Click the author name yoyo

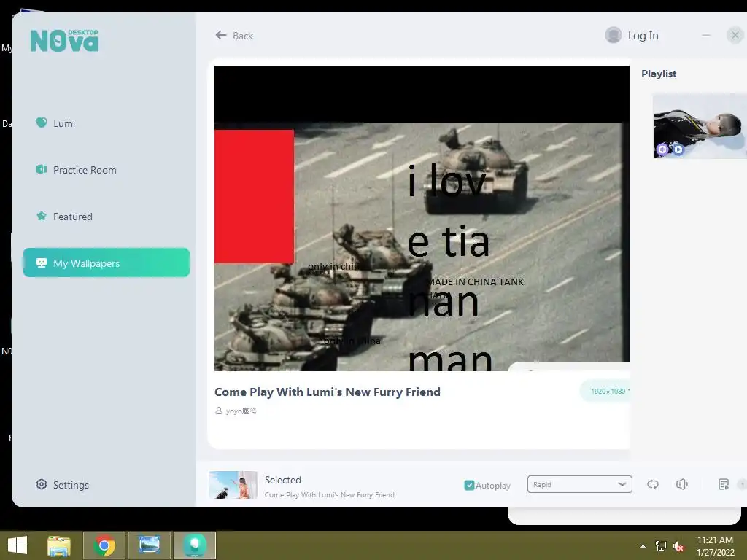[x=241, y=411]
